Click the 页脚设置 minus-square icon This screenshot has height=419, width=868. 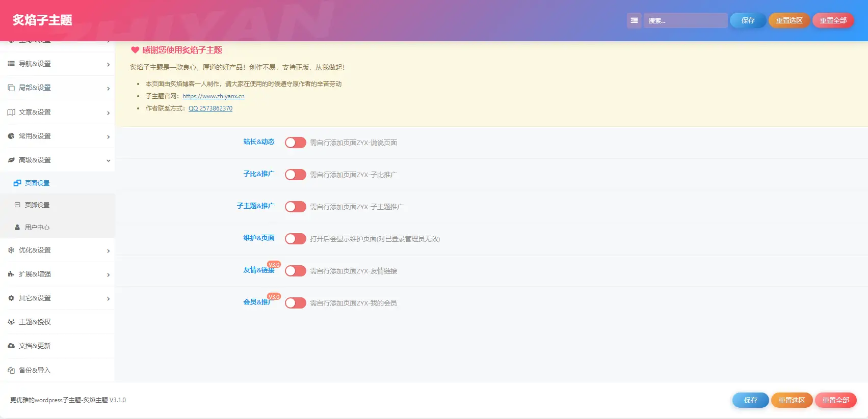[x=17, y=205]
